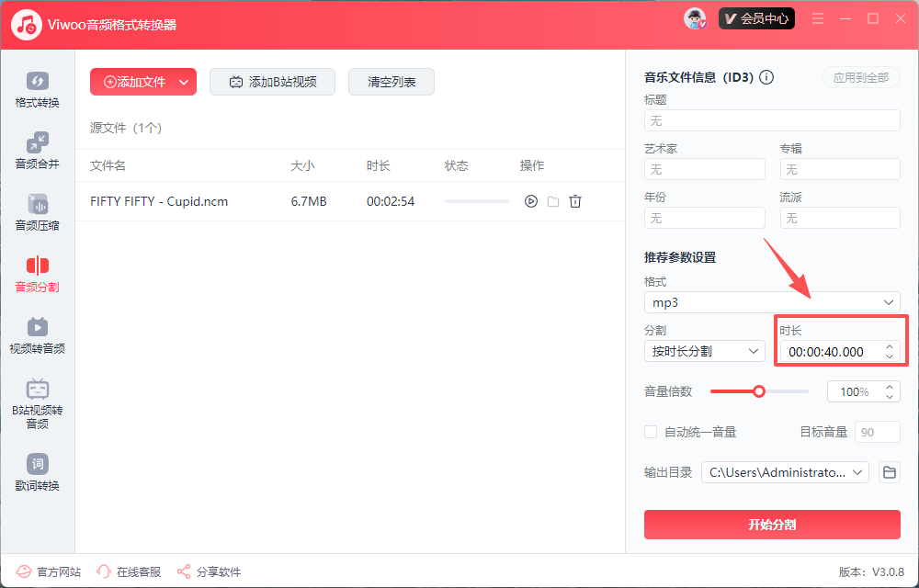
Task: Open the file's containing folder icon
Action: [x=552, y=200]
